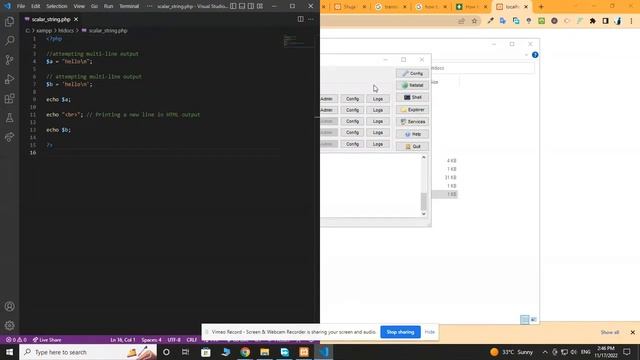Click the Quit button in XAMPP

[412, 146]
